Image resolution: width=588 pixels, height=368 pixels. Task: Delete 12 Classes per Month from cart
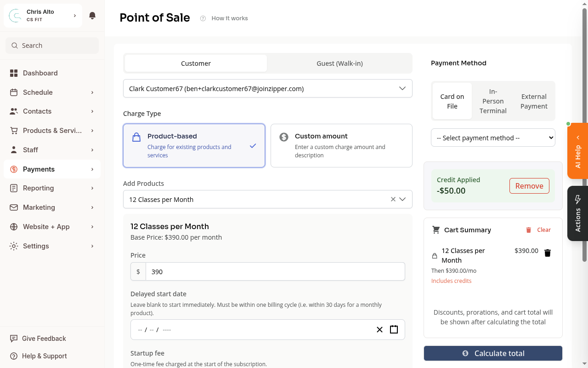548,253
